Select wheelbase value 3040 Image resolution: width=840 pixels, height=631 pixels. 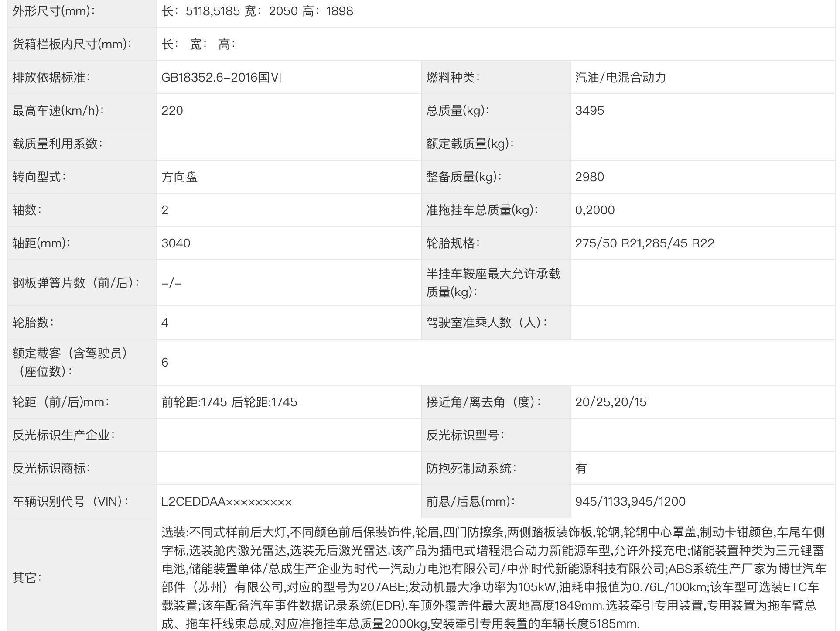coord(176,243)
